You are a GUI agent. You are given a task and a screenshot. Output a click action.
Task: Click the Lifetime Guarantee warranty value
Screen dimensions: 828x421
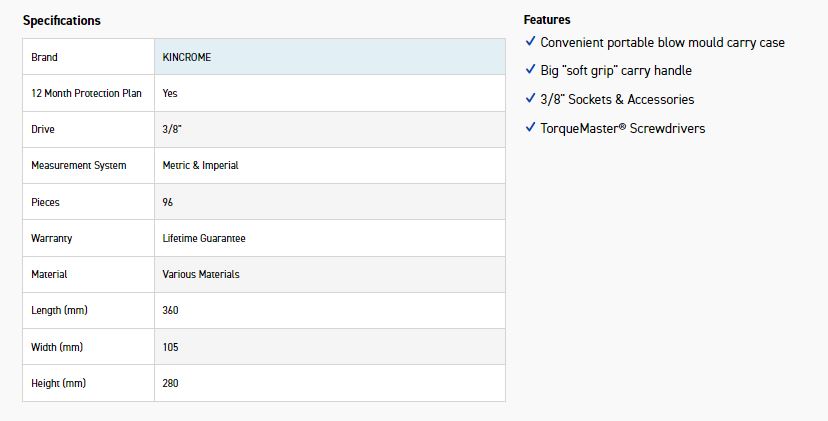(x=204, y=238)
